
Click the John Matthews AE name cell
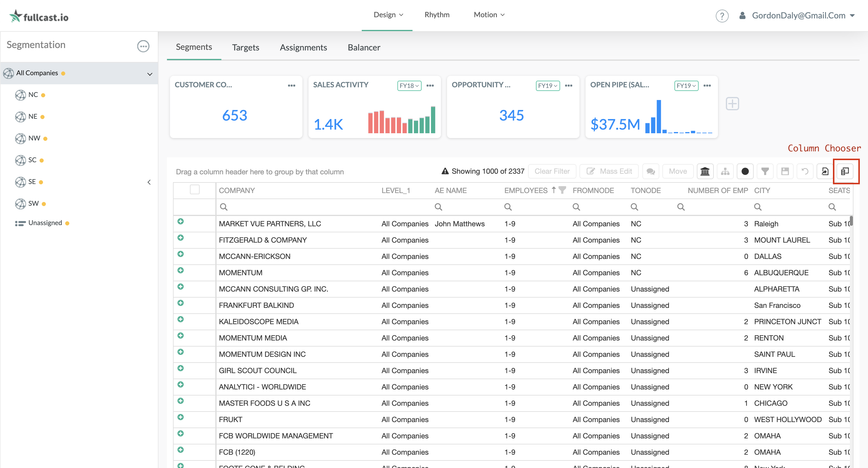click(x=460, y=224)
